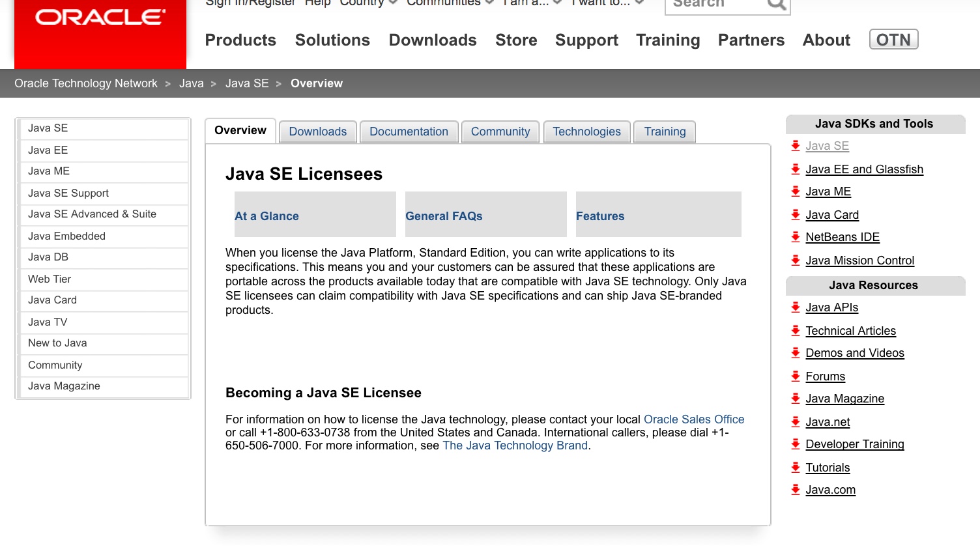Click the arrow icon beside Tutorials
Image resolution: width=980 pixels, height=551 pixels.
[796, 468]
